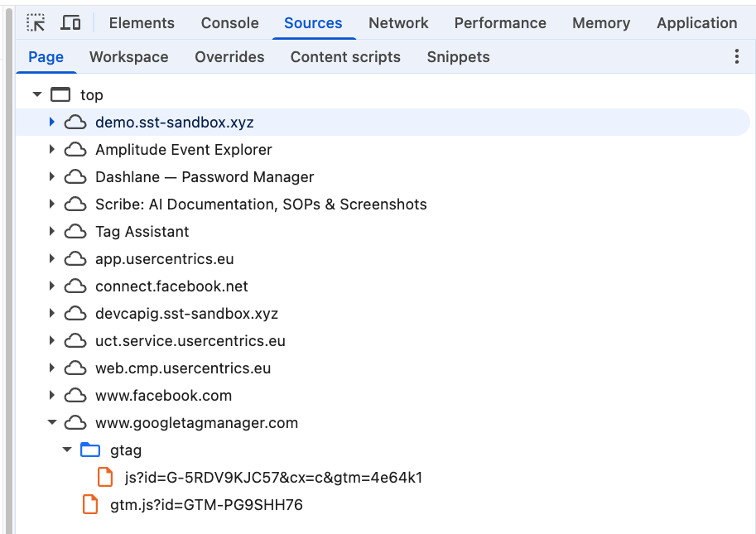Screen dimensions: 756x534
Task: Expand the uct.service.usercentrics.eu node
Action: click(x=51, y=341)
